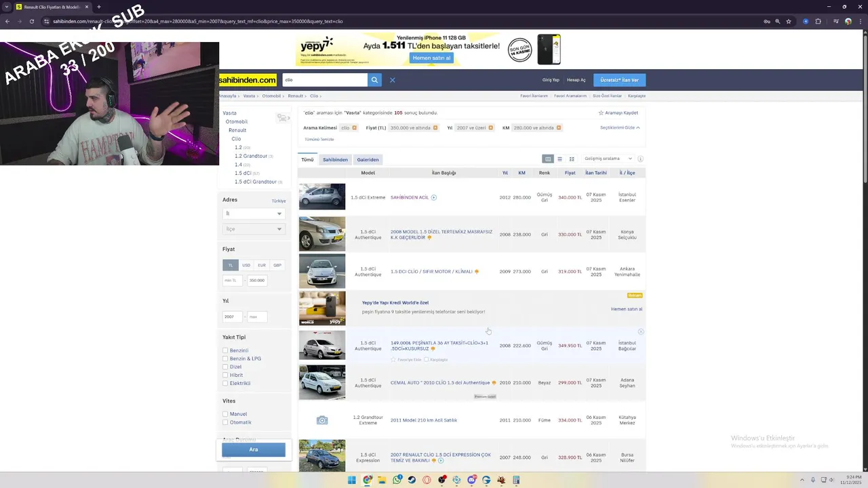Open the camera placeholder for the Grandtour listing

322,420
